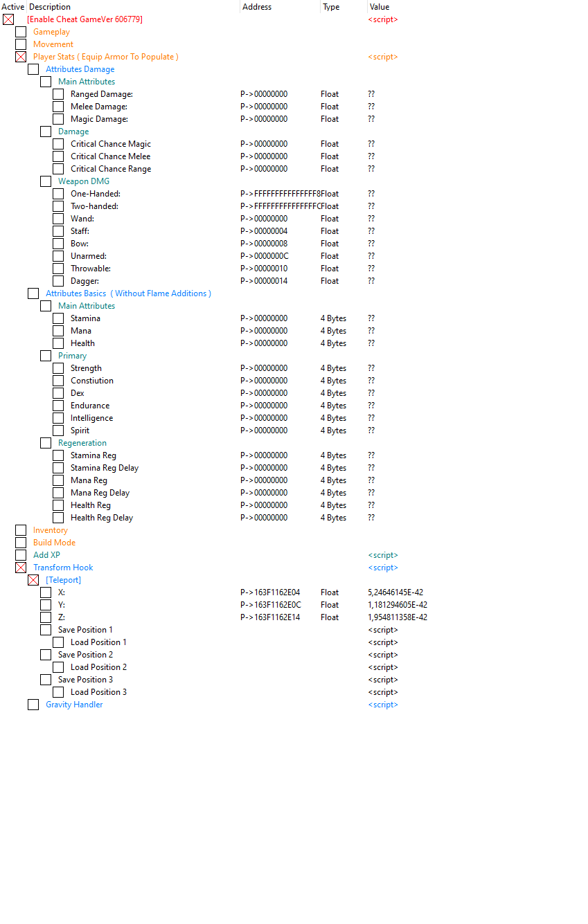Screen dimensions: 588x924
Task: Tick the Dex checkbox
Action: [58, 393]
